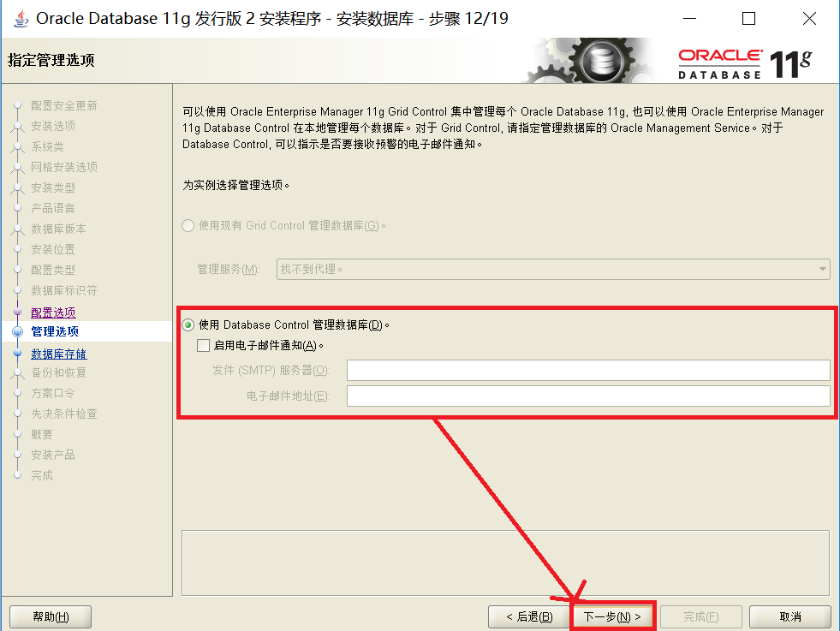This screenshot has width=840, height=631.
Task: Maximize the installer window
Action: click(748, 19)
